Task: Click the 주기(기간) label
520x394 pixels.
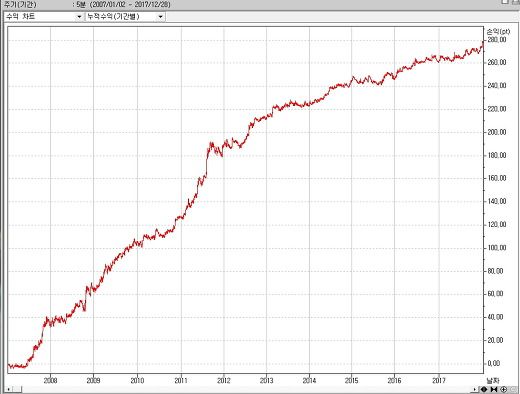Action: point(20,5)
